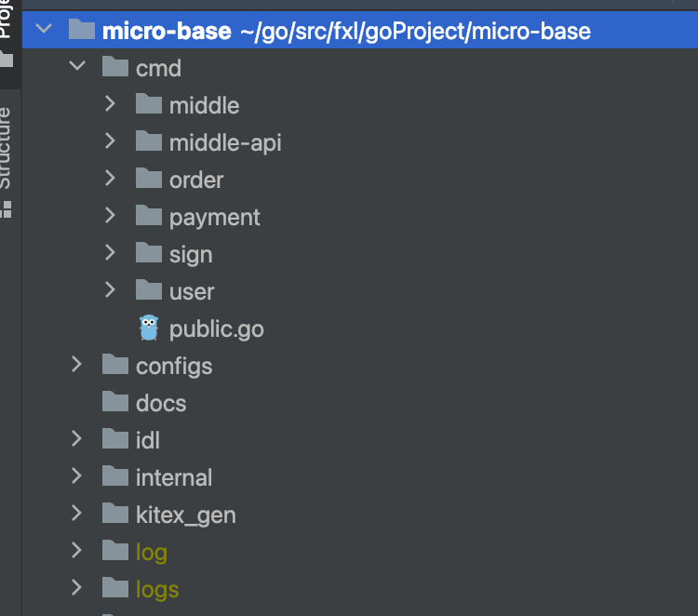Click the kitex_gen folder icon
The width and height of the screenshot is (698, 616).
[115, 514]
